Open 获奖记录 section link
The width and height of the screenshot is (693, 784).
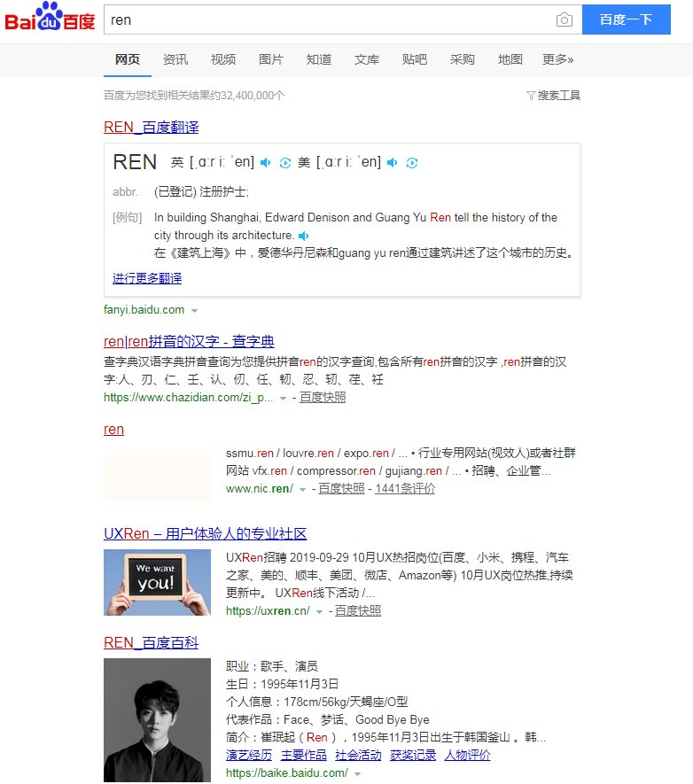tap(413, 755)
